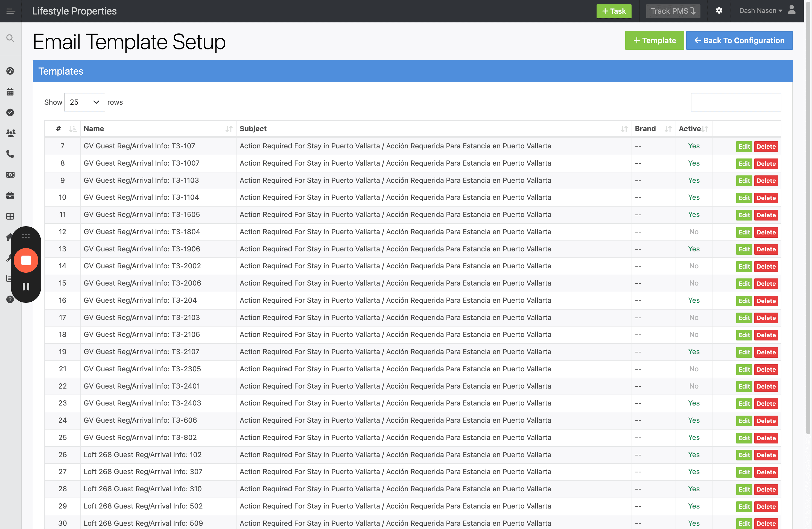Open the calendar icon in sidebar

click(10, 92)
